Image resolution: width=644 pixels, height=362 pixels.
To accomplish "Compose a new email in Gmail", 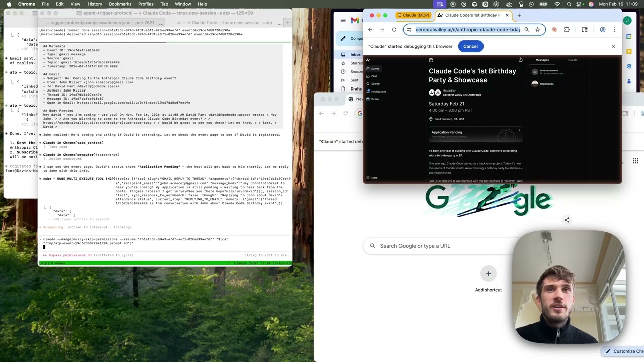I will pos(350,38).
